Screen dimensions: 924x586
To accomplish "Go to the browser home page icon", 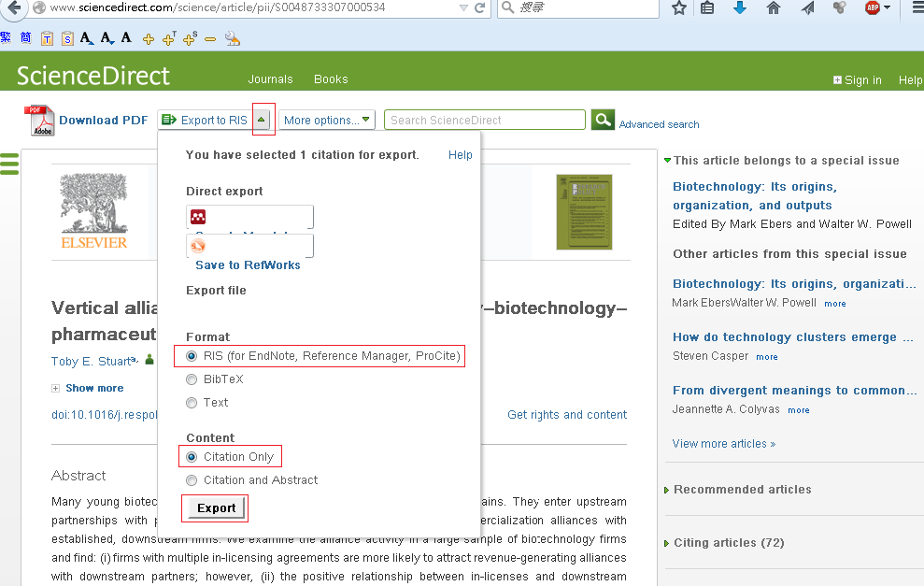I will (x=774, y=7).
